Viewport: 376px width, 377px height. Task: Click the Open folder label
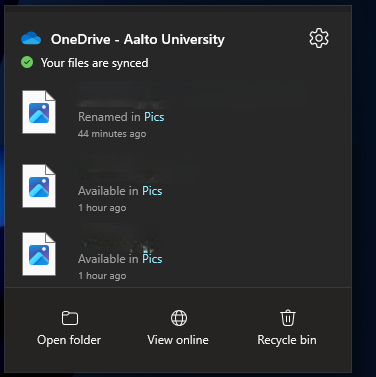[x=69, y=340]
